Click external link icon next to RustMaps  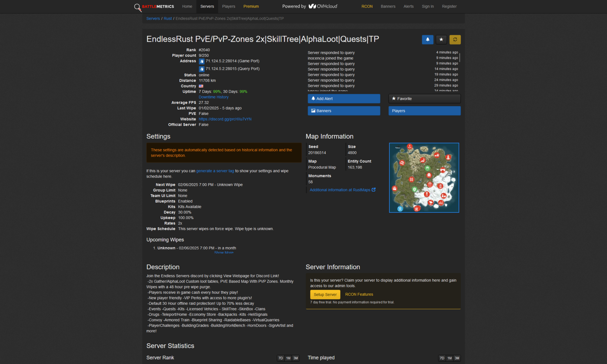(374, 190)
